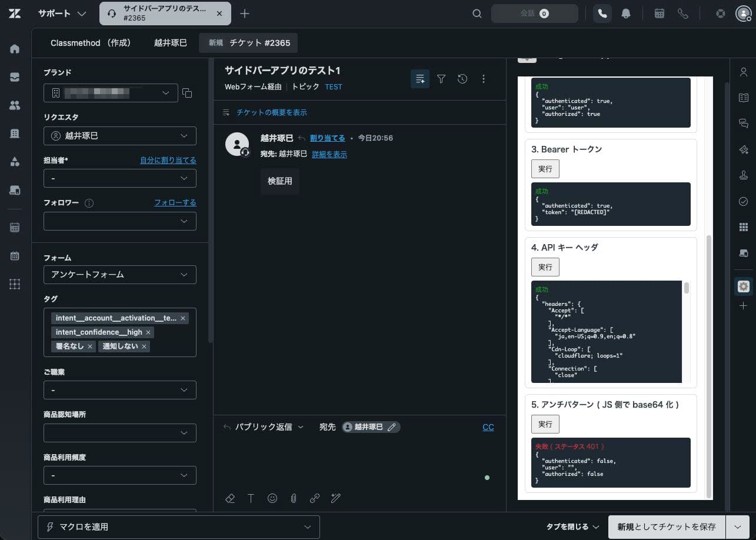This screenshot has height=540, width=756.
Task: Run the 4. API キー ヘッダ 実行 button
Action: point(545,267)
